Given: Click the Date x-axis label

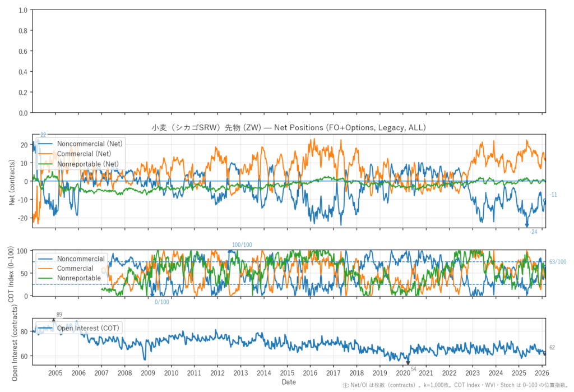Looking at the screenshot, I should point(289,382).
